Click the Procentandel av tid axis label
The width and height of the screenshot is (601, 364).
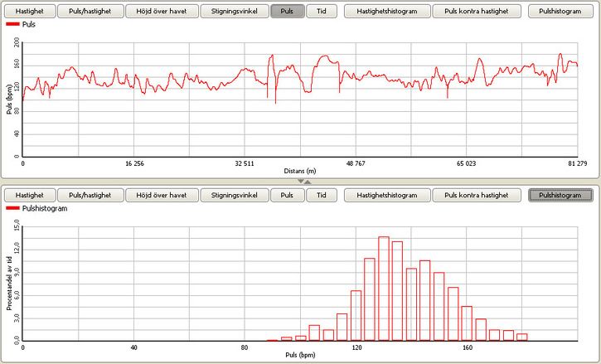[x=9, y=283]
